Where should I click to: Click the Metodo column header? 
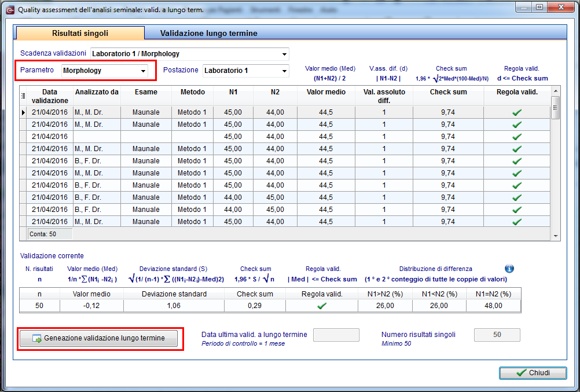[x=192, y=96]
